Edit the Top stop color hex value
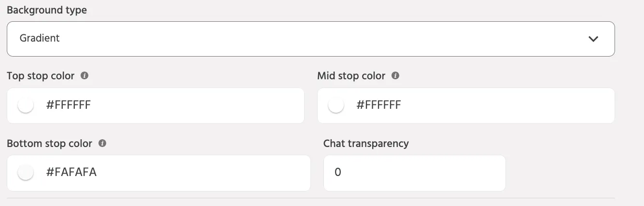644x206 pixels. click(x=69, y=105)
